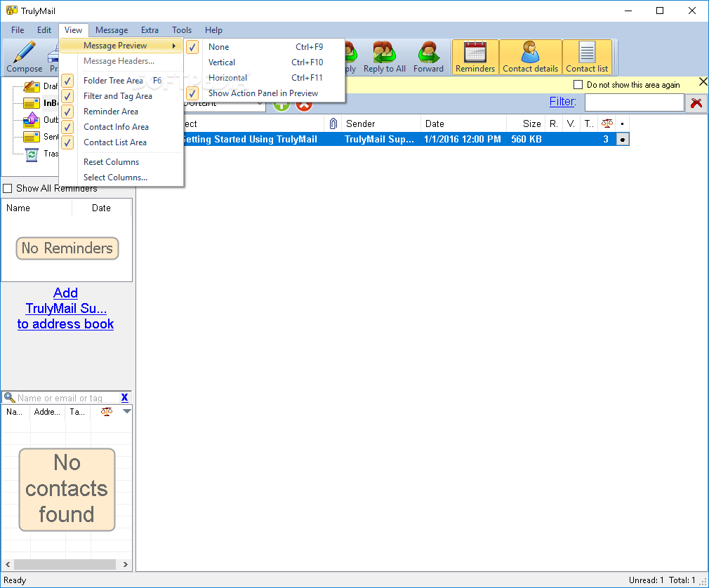Select the Trash folder icon
This screenshot has height=588, width=709.
pos(32,154)
